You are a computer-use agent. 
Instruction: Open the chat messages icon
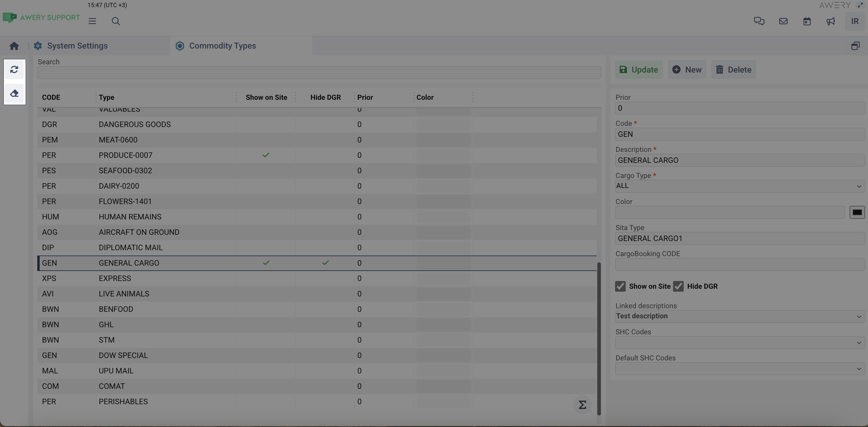coord(759,21)
